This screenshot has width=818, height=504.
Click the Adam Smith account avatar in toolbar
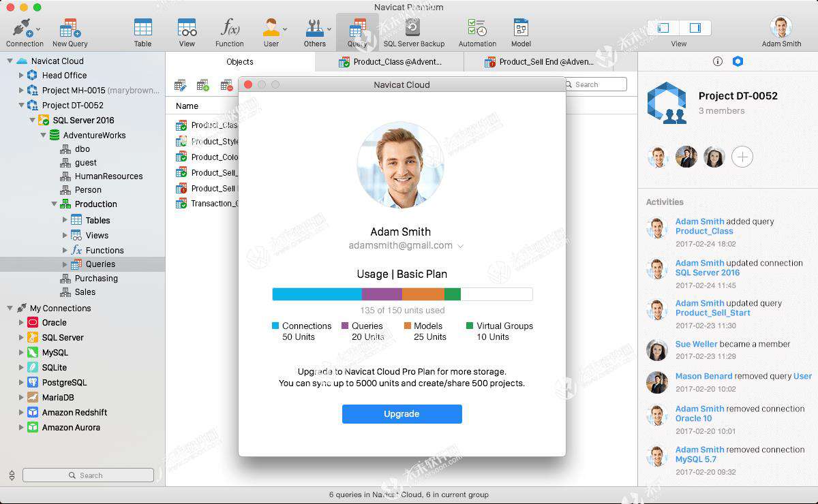pos(781,27)
